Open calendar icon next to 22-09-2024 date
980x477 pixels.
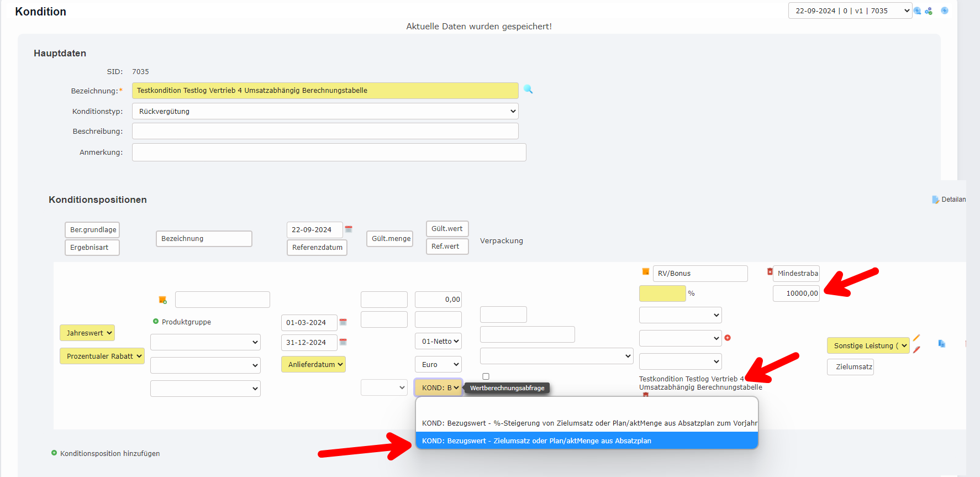(x=349, y=229)
